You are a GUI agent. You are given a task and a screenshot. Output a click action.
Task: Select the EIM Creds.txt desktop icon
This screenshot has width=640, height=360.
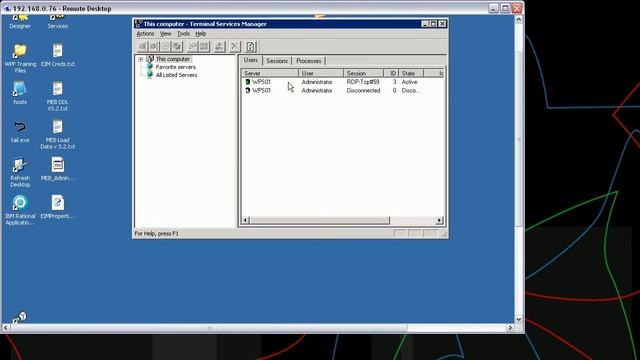pos(58,56)
